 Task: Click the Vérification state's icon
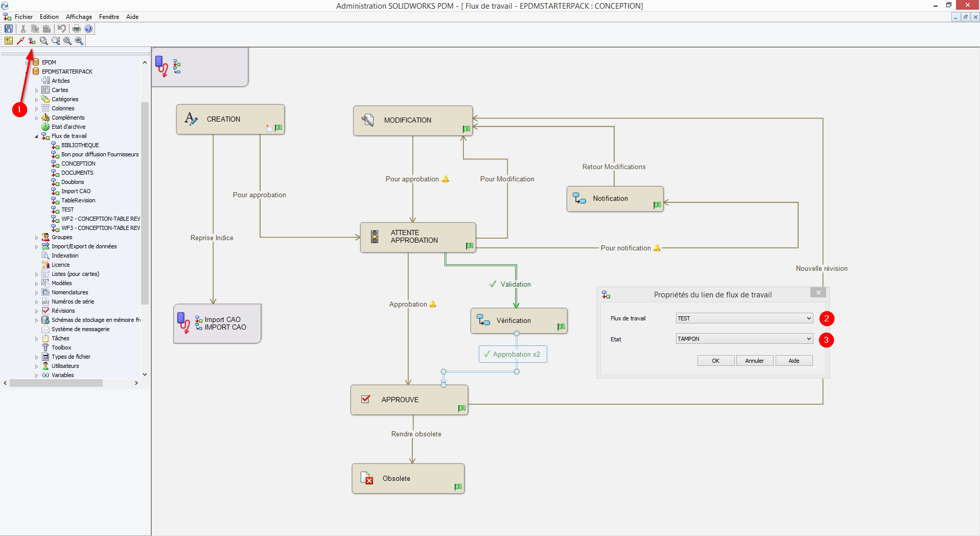tap(483, 320)
